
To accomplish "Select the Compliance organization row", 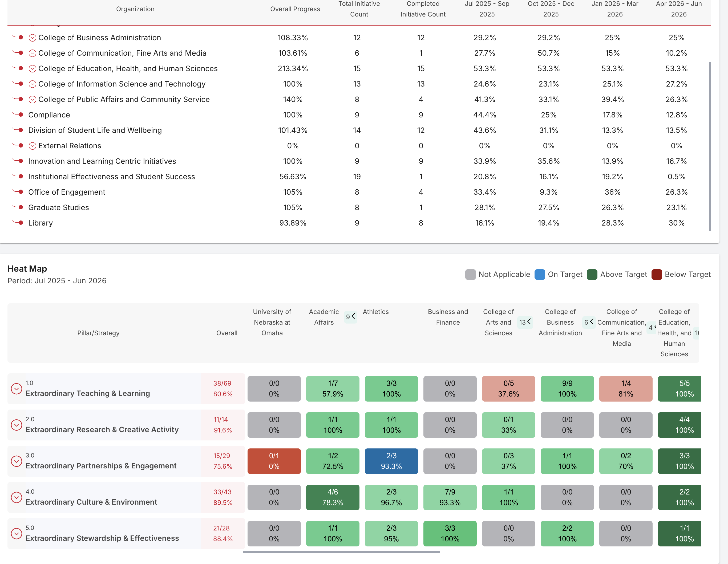I will click(x=359, y=115).
